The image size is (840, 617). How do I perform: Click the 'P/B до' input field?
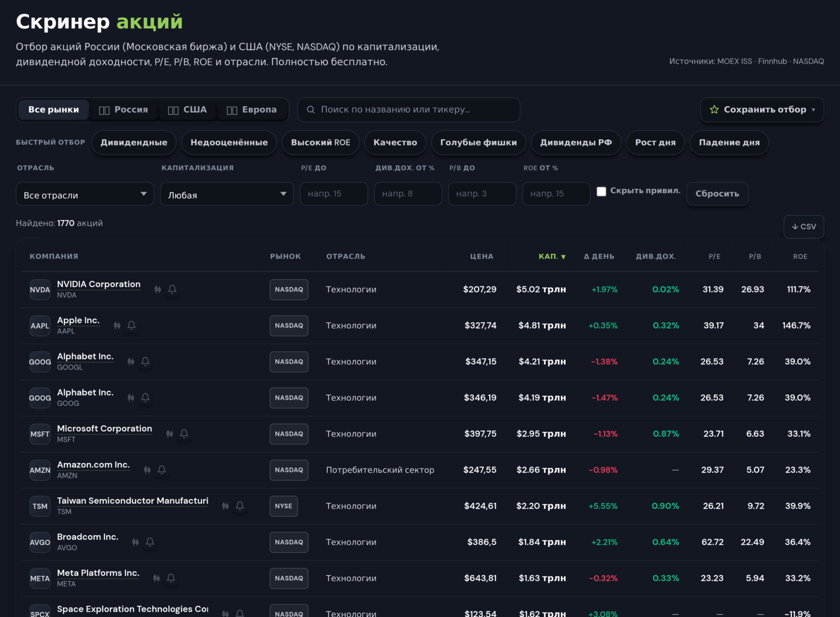point(482,194)
